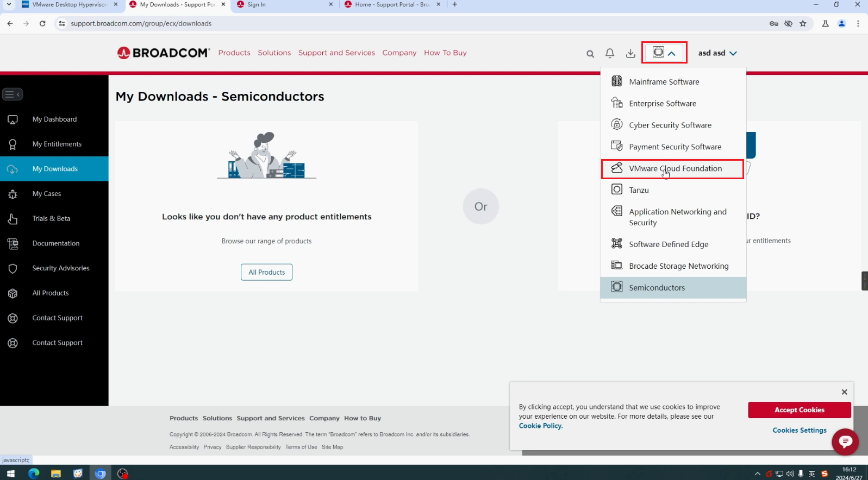Open File Explorer from taskbar
Viewport: 868px width, 480px height.
pyautogui.click(x=55, y=473)
